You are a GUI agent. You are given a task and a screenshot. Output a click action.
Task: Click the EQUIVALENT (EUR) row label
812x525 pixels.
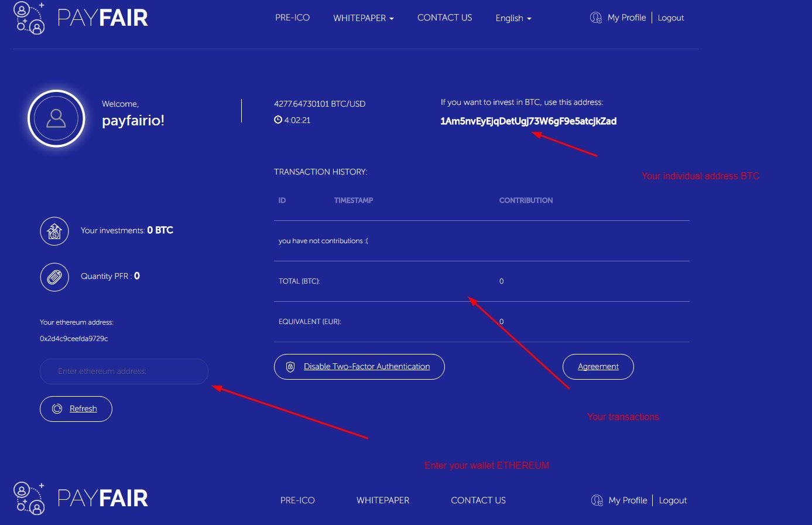(310, 322)
